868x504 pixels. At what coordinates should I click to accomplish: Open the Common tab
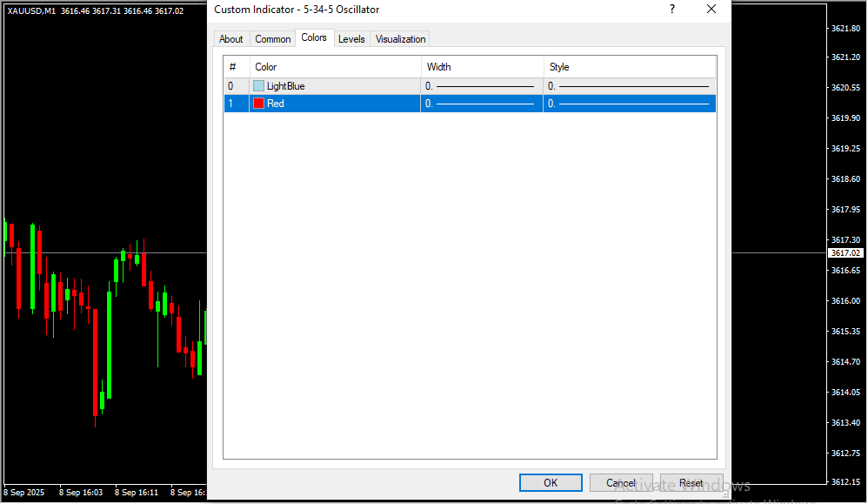(272, 39)
